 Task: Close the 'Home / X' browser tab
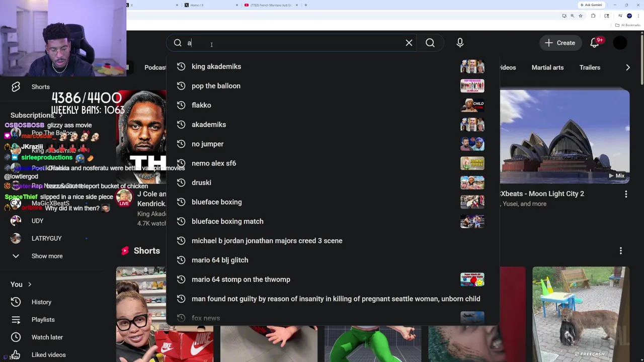[237, 5]
